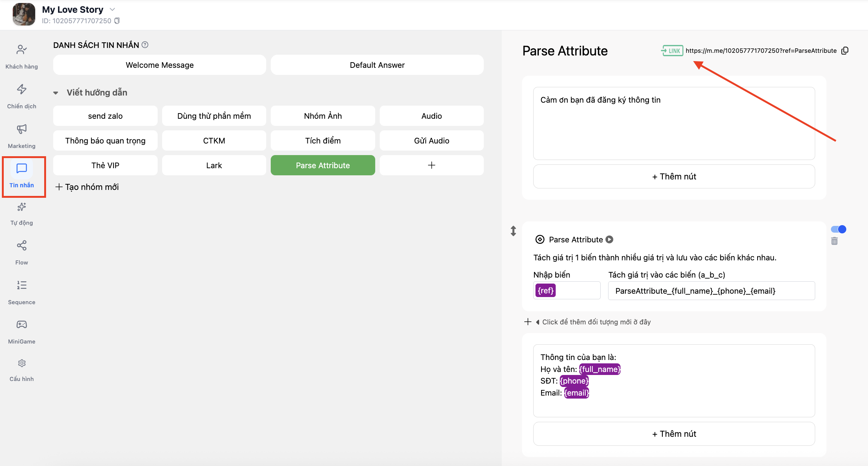Image resolution: width=868 pixels, height=466 pixels.
Task: Click Thêm nút under the thank-you message
Action: pyautogui.click(x=674, y=176)
